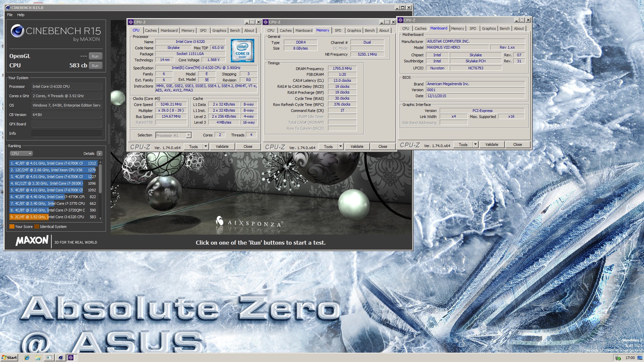Click the first CPU-Z window title icon
The width and height of the screenshot is (644, 362).
tap(131, 22)
